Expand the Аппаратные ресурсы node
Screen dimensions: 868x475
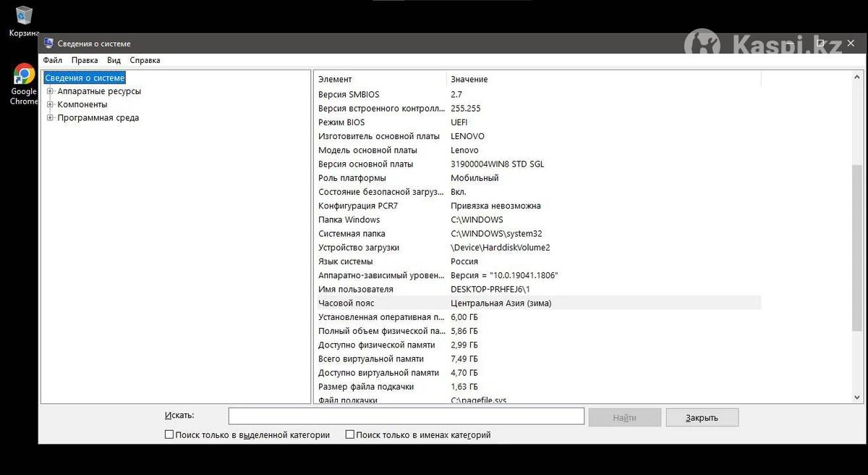pyautogui.click(x=50, y=91)
